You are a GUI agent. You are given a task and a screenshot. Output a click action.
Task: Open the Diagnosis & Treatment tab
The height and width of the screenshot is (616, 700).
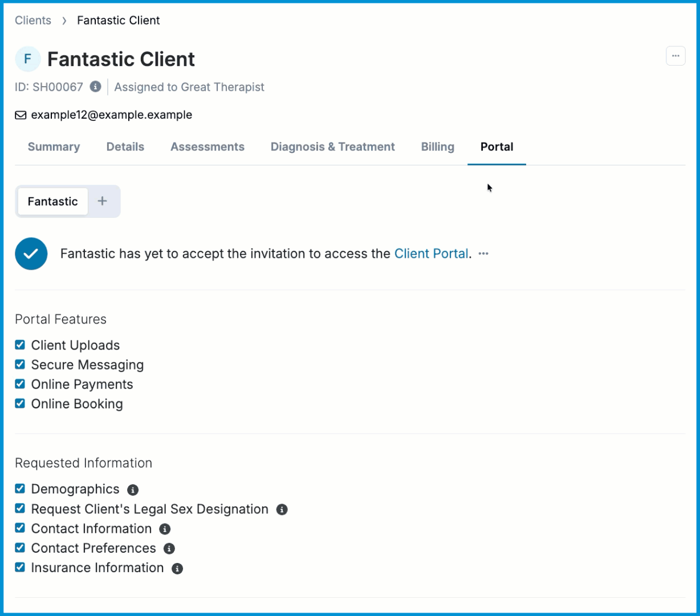pyautogui.click(x=333, y=147)
